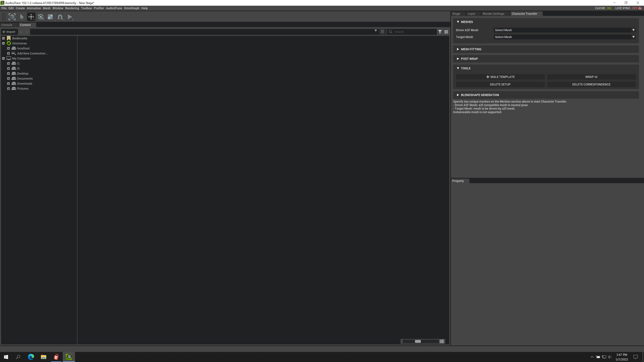Open the Audio2Face menu

pyautogui.click(x=114, y=8)
